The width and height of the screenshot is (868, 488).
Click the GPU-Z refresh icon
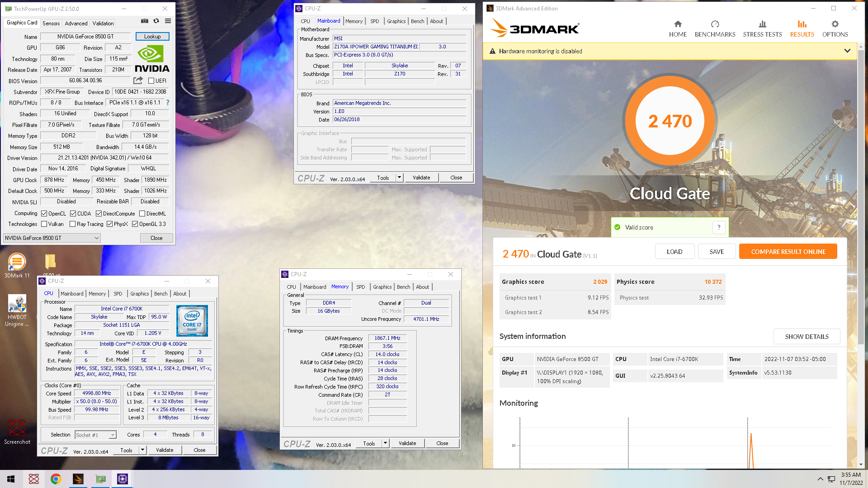coord(156,21)
